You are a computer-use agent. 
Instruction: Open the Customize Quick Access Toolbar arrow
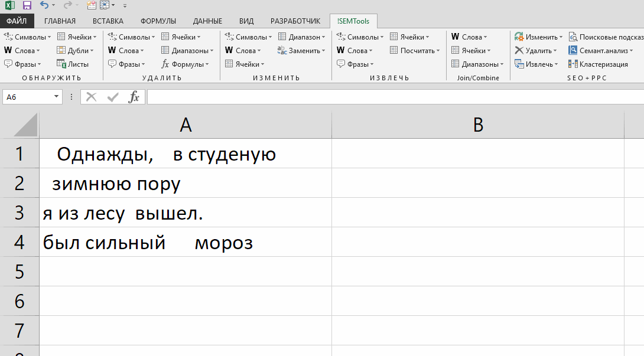coord(125,6)
